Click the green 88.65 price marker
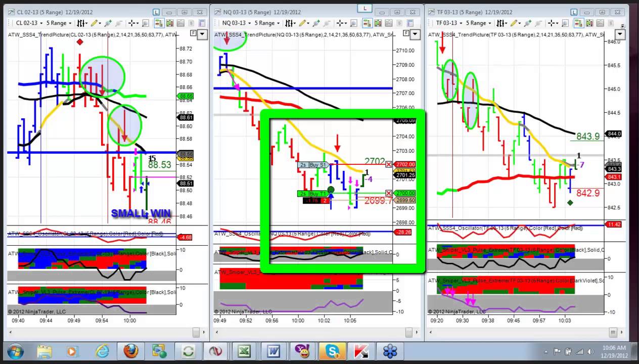 click(x=185, y=96)
